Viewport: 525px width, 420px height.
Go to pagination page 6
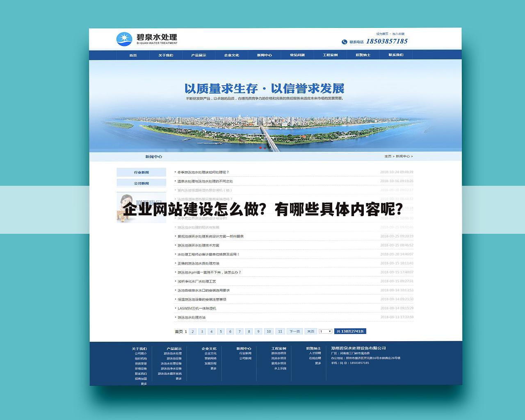click(x=230, y=331)
